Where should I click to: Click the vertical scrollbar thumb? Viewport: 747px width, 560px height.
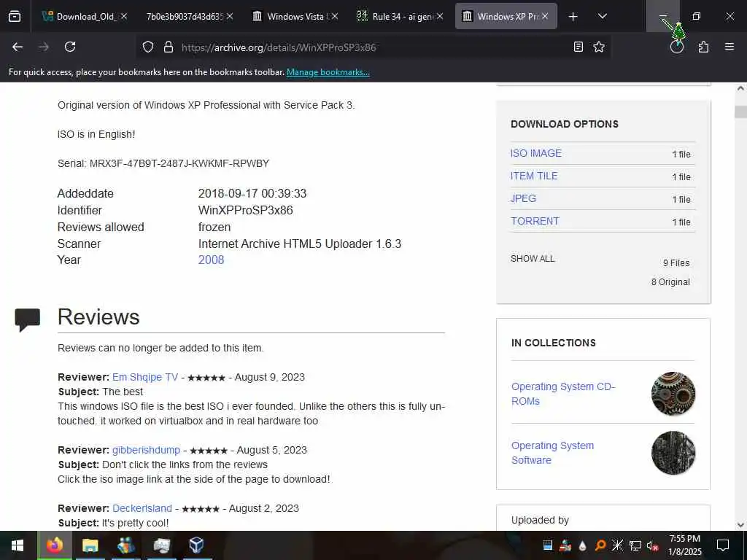(740, 112)
